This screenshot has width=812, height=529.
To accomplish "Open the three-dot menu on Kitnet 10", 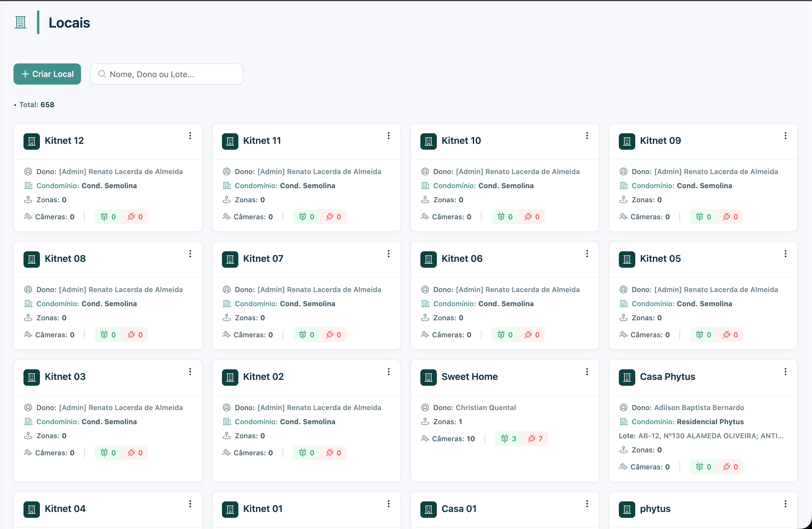I will coord(587,136).
